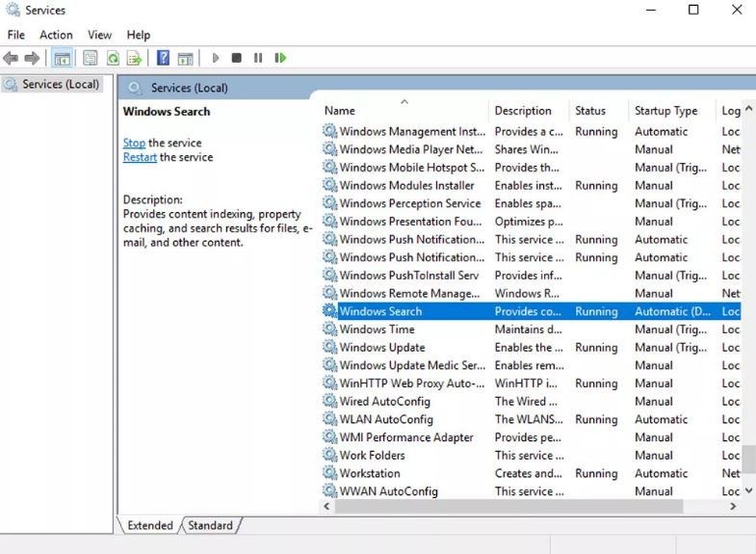The width and height of the screenshot is (756, 554).
Task: Sort by the Startup Type column header
Action: (x=665, y=111)
